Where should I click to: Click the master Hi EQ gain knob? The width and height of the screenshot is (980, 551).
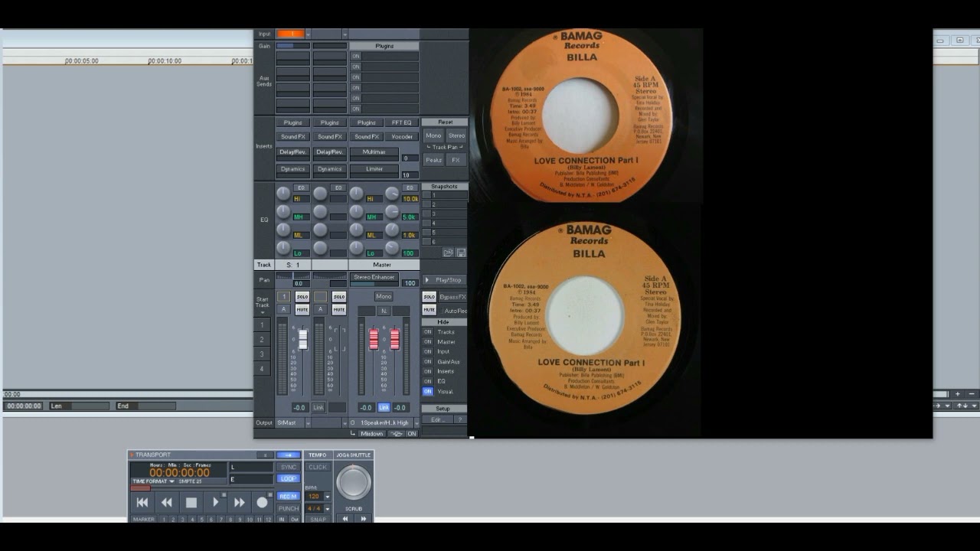tap(357, 194)
